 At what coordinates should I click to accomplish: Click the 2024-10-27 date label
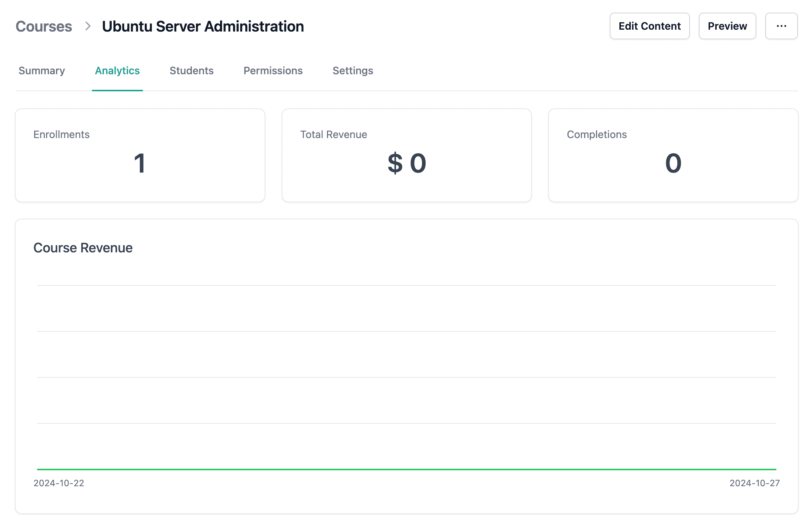pyautogui.click(x=754, y=483)
